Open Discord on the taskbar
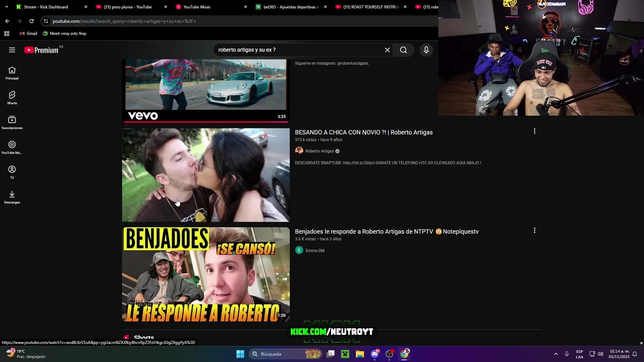 pyautogui.click(x=374, y=354)
